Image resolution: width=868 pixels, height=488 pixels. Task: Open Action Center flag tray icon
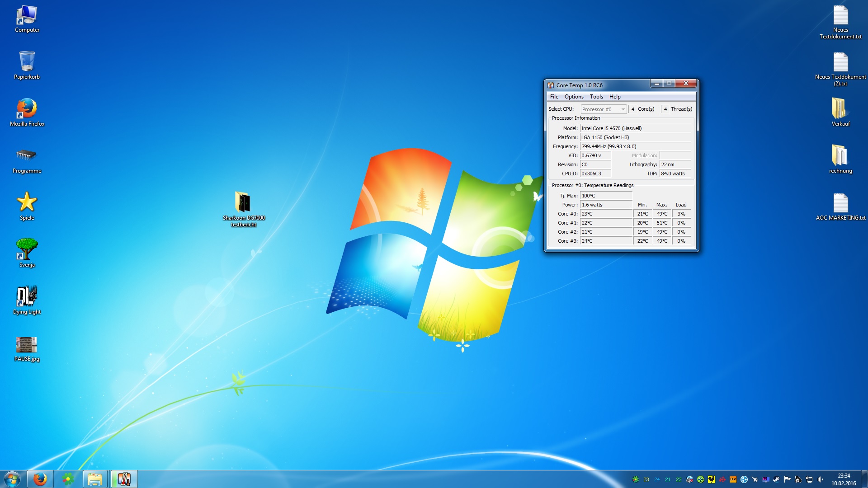click(787, 479)
